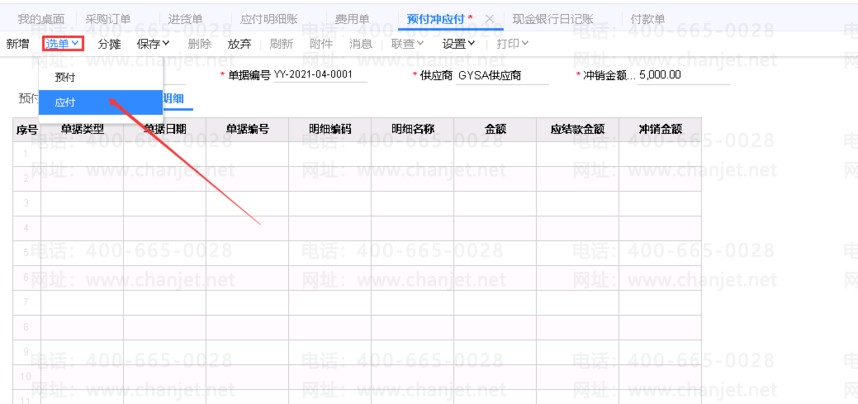This screenshot has width=858, height=404.
Task: Switch to the 进货单 tab
Action: (185, 19)
